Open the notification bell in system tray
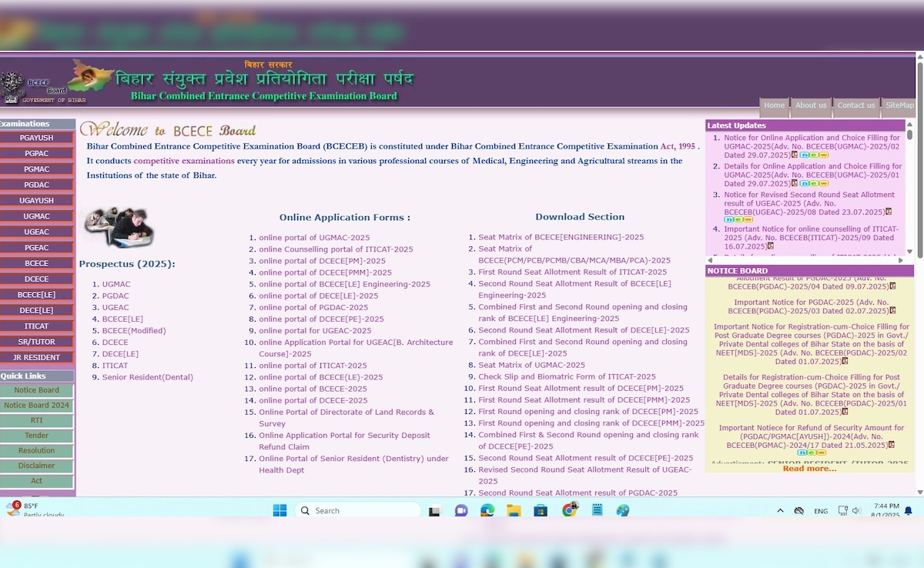The image size is (924, 568). point(909,510)
